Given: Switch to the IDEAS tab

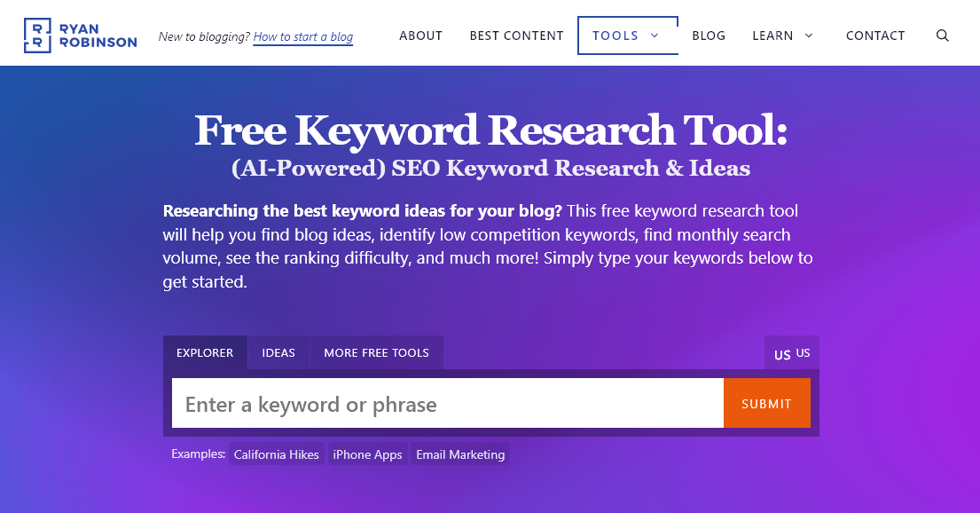Looking at the screenshot, I should click(x=278, y=352).
